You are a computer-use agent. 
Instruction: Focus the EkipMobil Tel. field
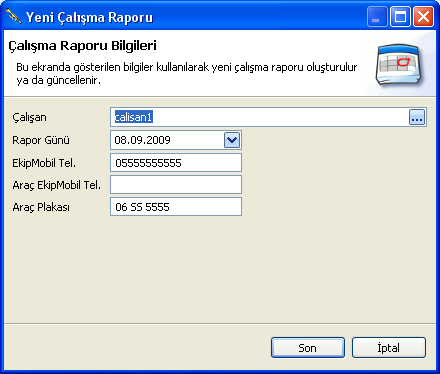point(176,163)
